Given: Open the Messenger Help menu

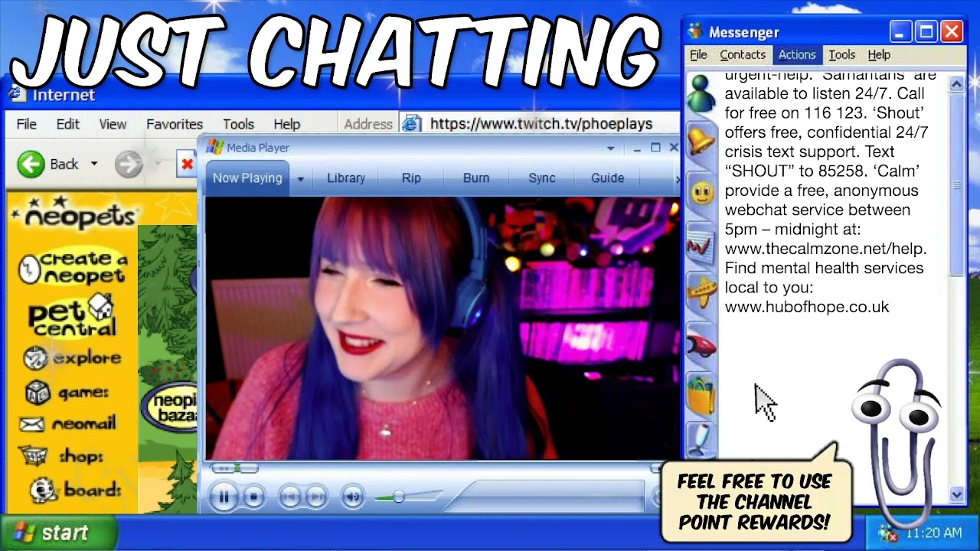Looking at the screenshot, I should click(879, 55).
